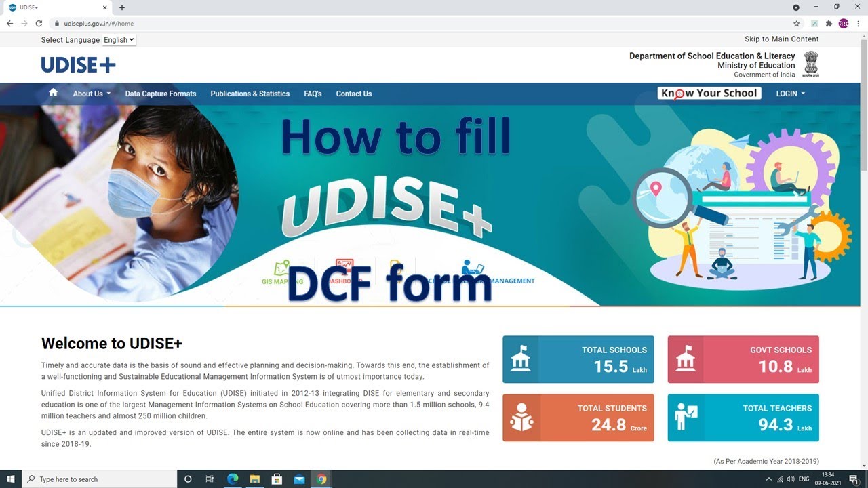Click the Ministry of Education text

point(756,65)
